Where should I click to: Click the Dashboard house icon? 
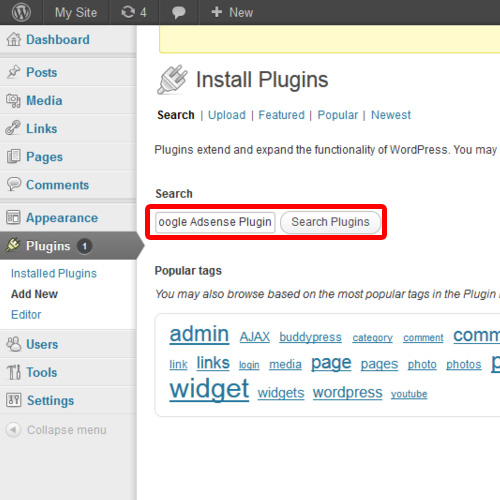point(14,39)
